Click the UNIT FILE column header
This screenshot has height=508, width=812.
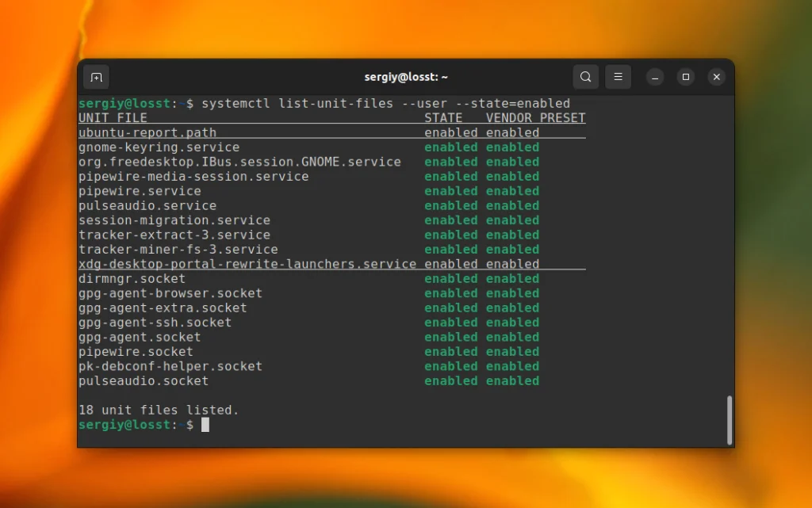tap(113, 118)
